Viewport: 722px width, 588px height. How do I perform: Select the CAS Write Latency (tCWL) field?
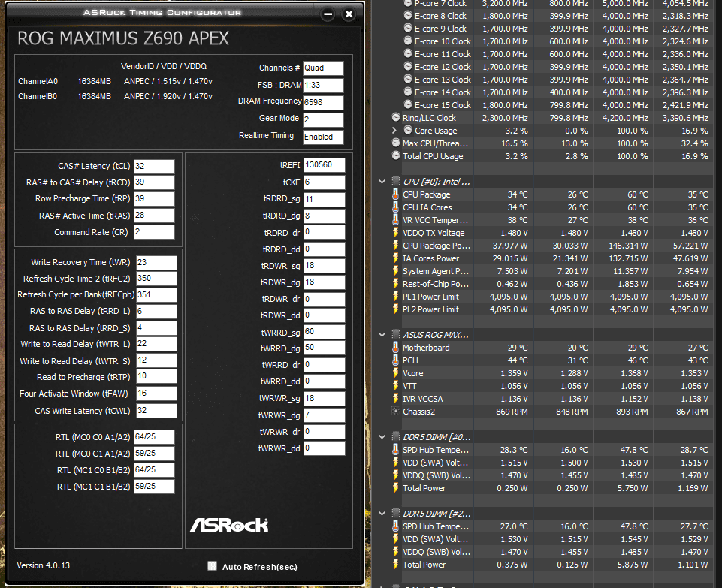coord(156,411)
